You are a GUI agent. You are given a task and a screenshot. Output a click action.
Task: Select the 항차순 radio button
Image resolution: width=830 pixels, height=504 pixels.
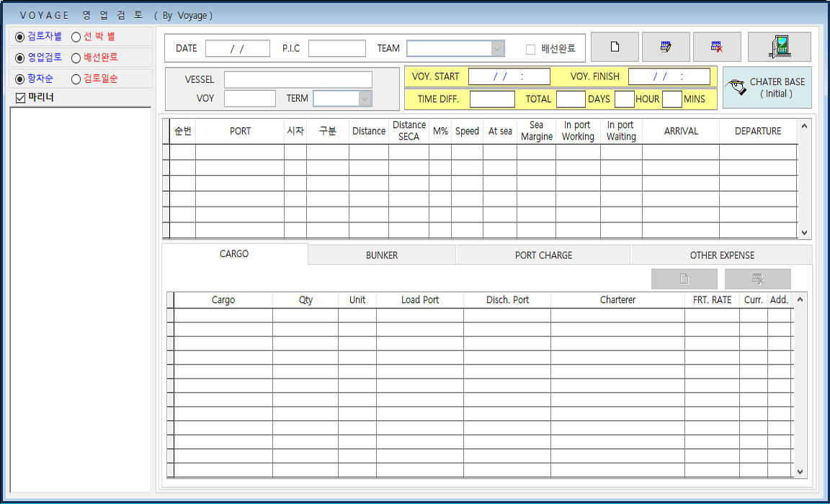pos(20,78)
